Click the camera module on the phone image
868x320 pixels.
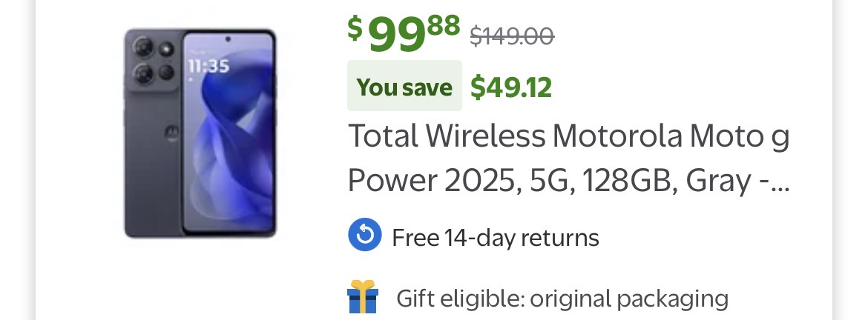point(154,60)
